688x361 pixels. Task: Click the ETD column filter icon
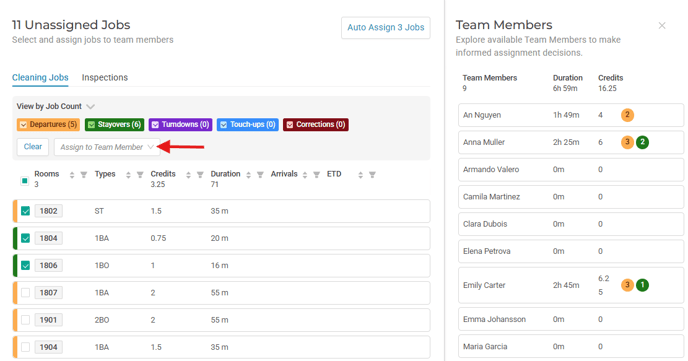[x=372, y=175]
